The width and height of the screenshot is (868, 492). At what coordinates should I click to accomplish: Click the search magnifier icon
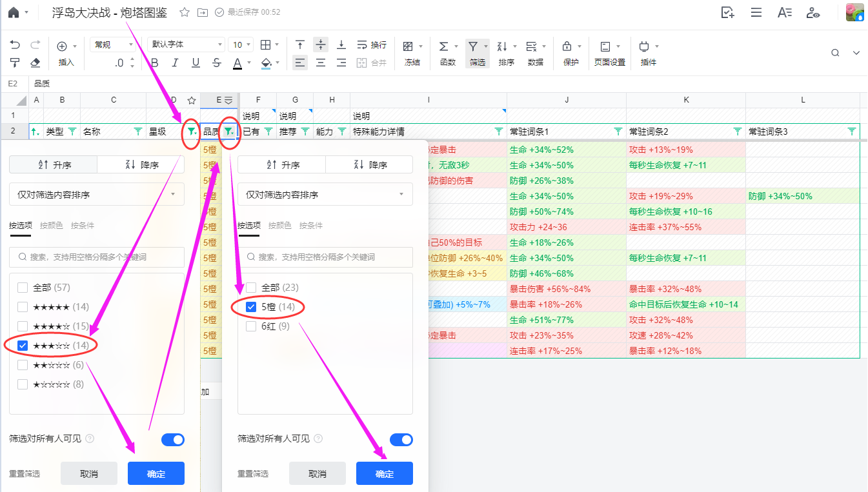pyautogui.click(x=835, y=53)
